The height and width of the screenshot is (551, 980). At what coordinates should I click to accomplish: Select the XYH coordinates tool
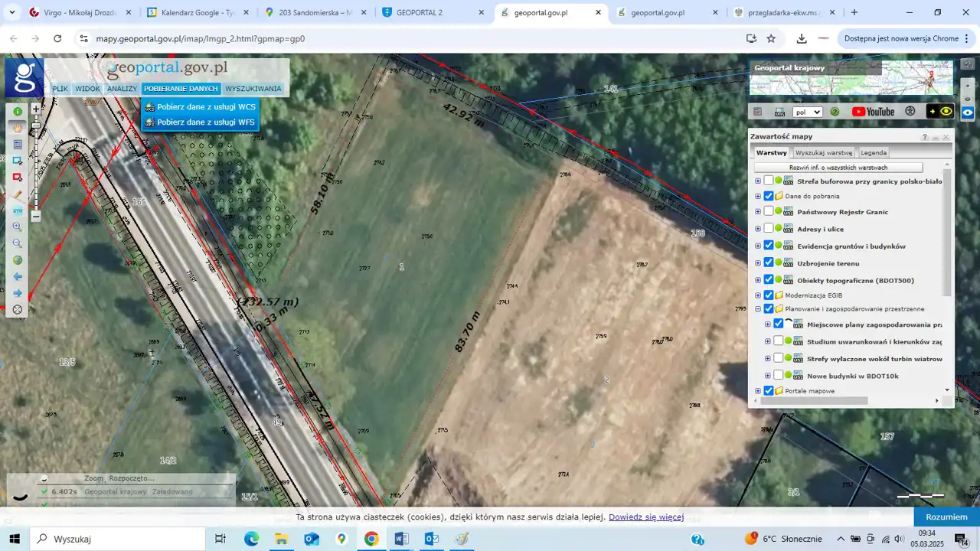(x=17, y=210)
